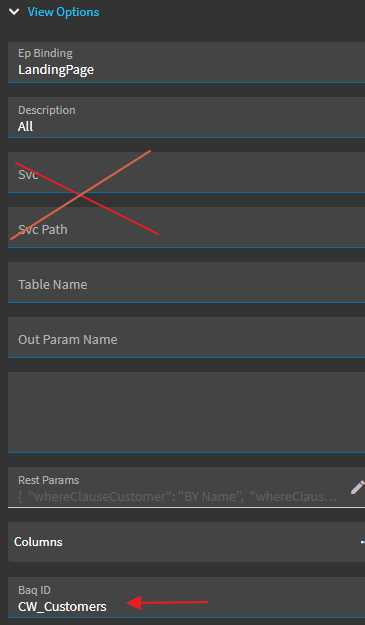This screenshot has height=625, width=365.
Task: Click the Columns row right-edge icon
Action: pyautogui.click(x=363, y=542)
